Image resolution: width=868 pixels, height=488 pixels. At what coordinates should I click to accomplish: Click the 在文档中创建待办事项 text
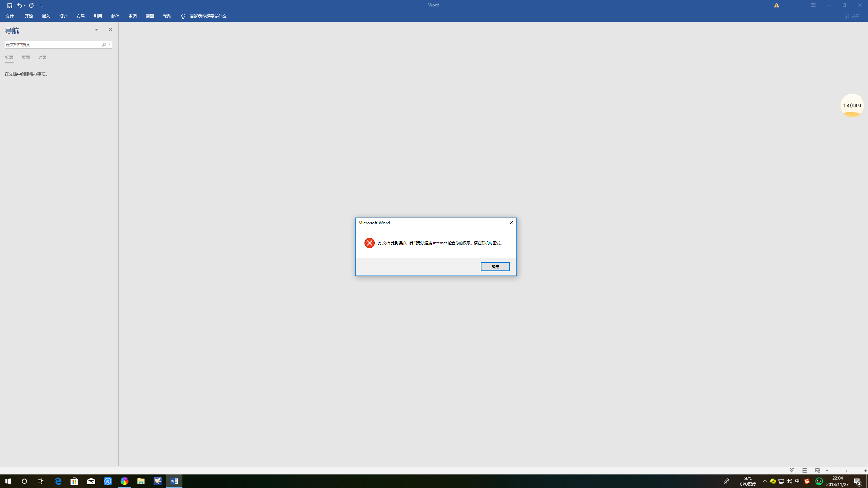click(x=26, y=74)
